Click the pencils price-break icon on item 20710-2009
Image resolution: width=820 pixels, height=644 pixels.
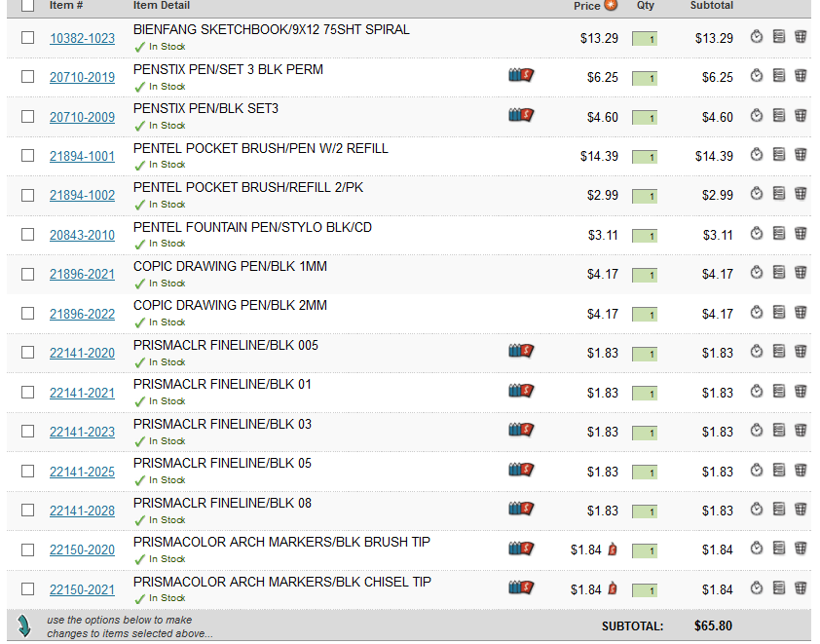point(521,115)
